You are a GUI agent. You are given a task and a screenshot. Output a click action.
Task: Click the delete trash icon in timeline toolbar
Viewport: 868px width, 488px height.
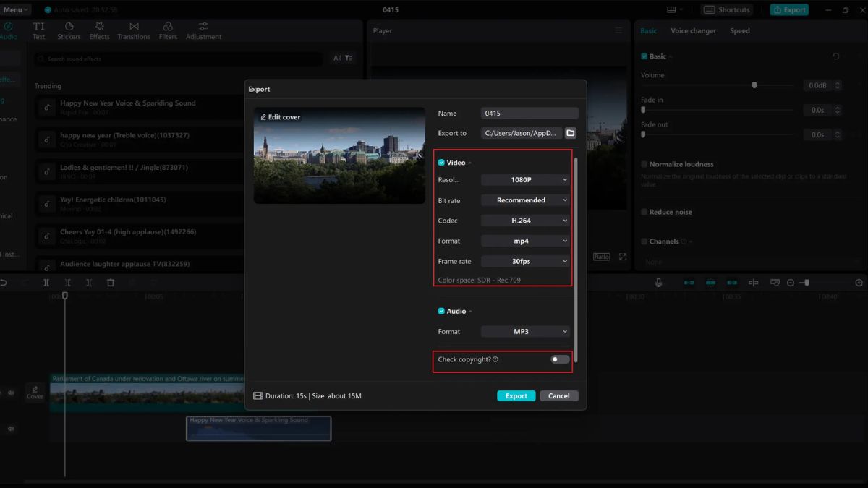[x=111, y=283]
